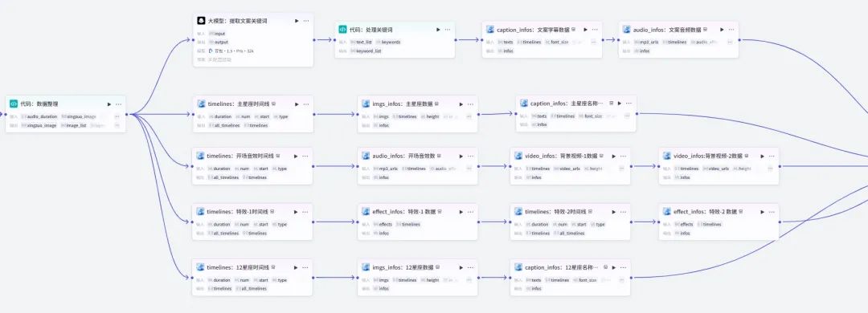This screenshot has width=868, height=313.
Task: Click the small badge icon after 文案字幕数据 title
Action: click(574, 30)
